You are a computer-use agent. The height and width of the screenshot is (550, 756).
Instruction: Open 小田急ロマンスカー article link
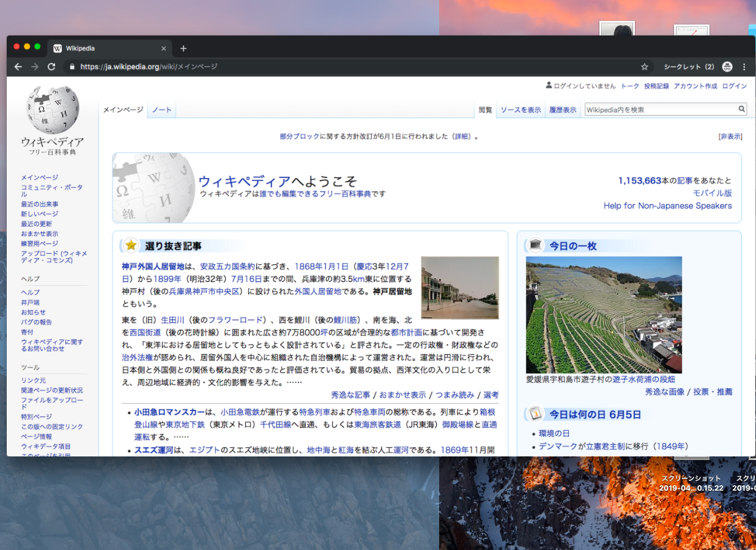169,412
